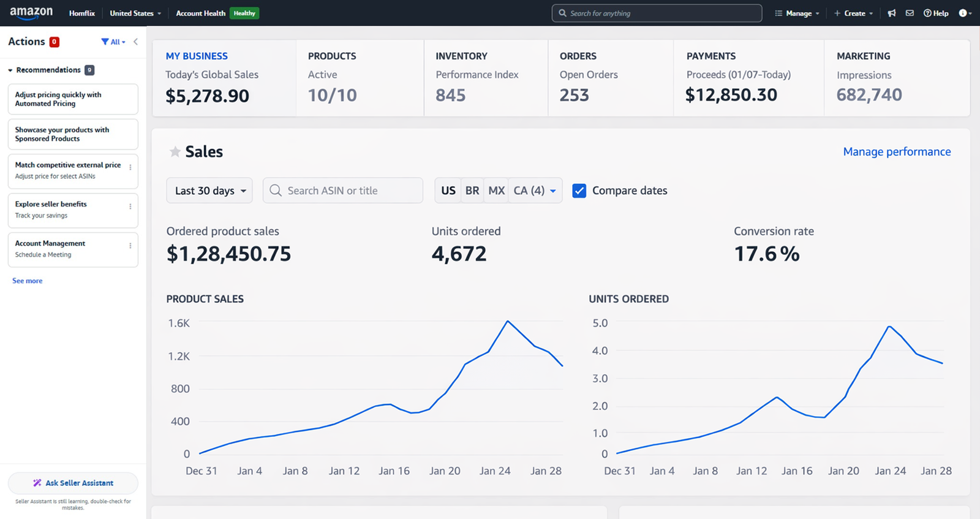The image size is (980, 519).
Task: Collapse the Actions panel with the arrow
Action: click(x=135, y=42)
